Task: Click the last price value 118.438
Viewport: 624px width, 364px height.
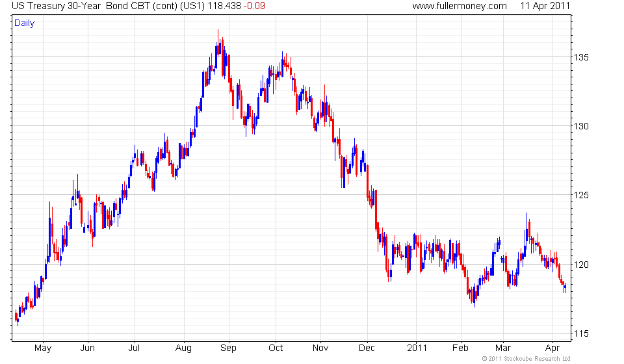Action: [x=224, y=6]
